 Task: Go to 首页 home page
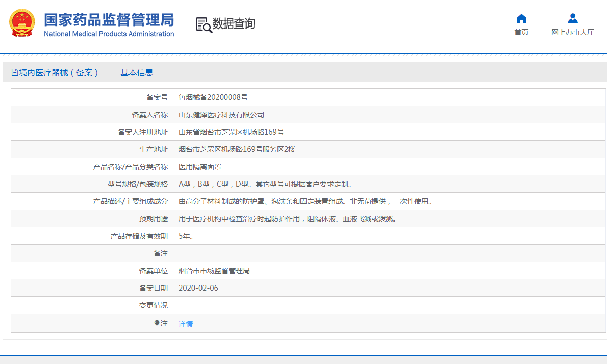(521, 32)
